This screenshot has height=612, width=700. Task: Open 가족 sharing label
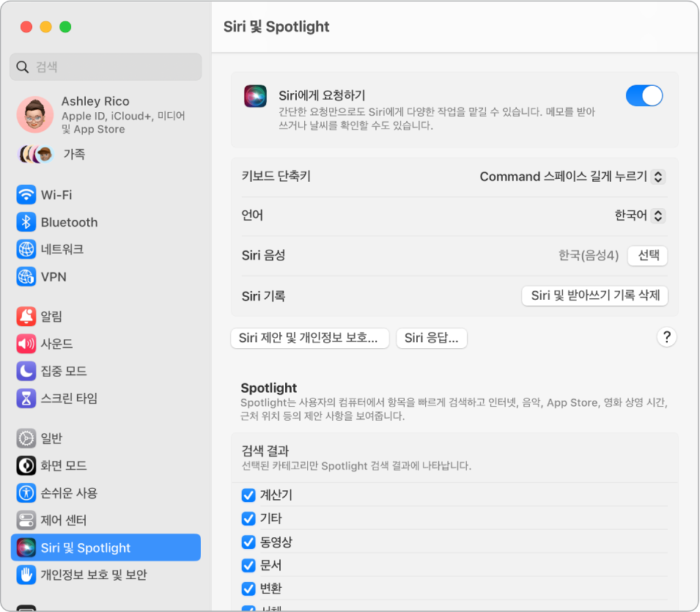tap(74, 154)
